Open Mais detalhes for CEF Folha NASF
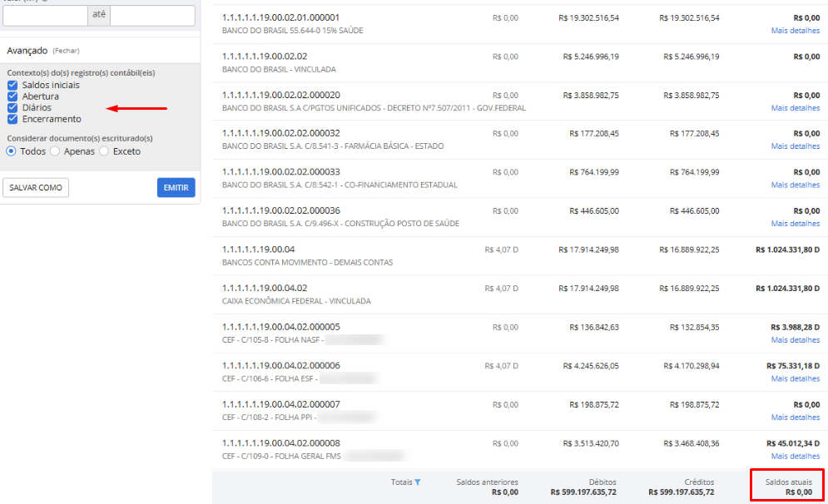The width and height of the screenshot is (828, 504). 796,340
